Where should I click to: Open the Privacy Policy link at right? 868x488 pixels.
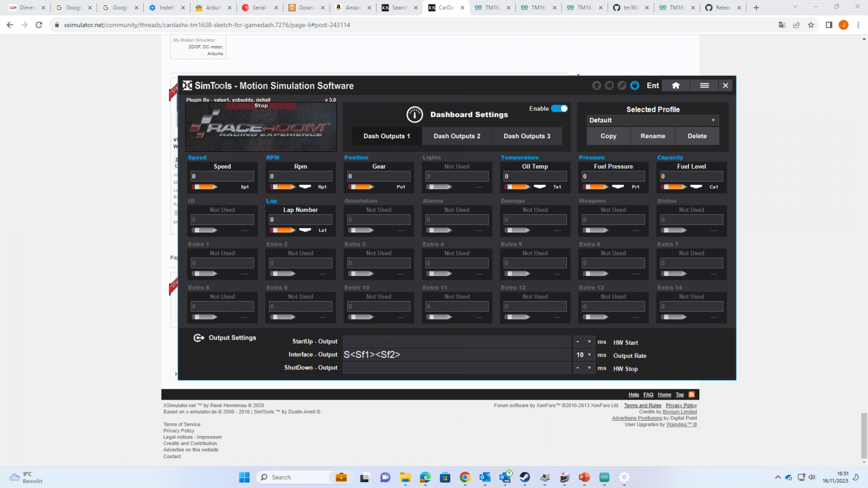681,406
